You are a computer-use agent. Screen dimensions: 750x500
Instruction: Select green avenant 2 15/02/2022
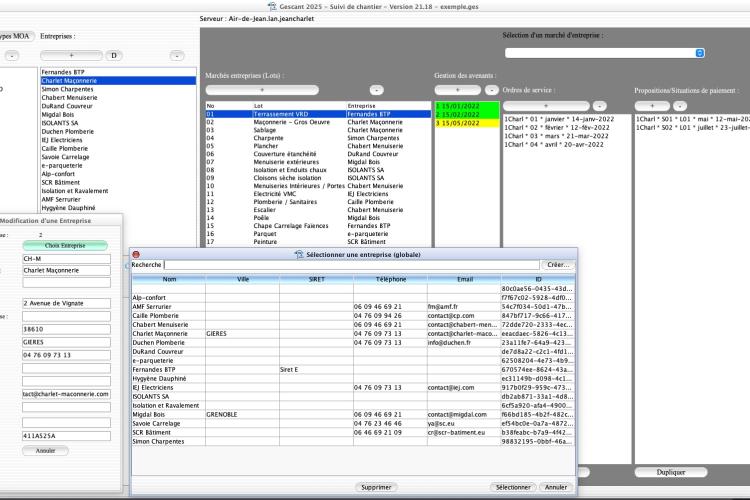[467, 115]
